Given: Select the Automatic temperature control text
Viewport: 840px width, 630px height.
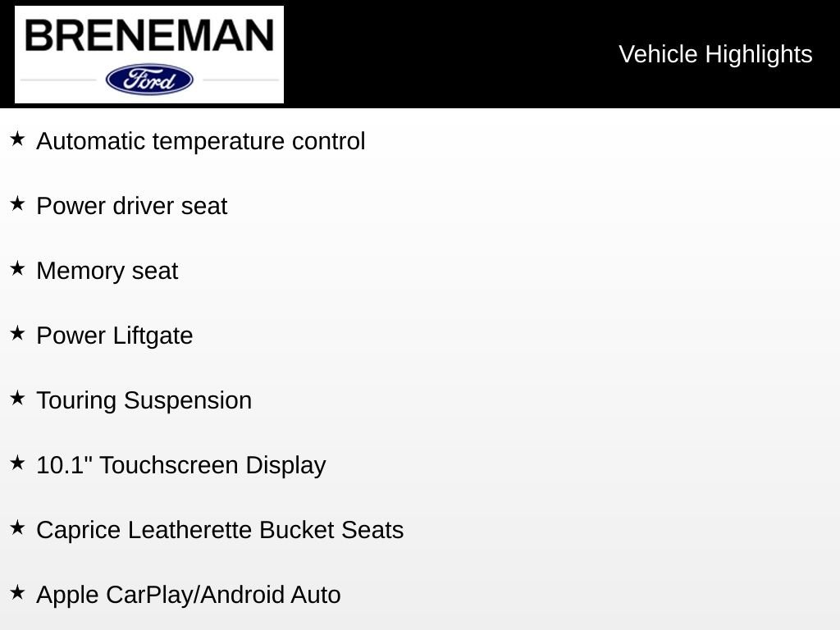Looking at the screenshot, I should click(201, 141).
